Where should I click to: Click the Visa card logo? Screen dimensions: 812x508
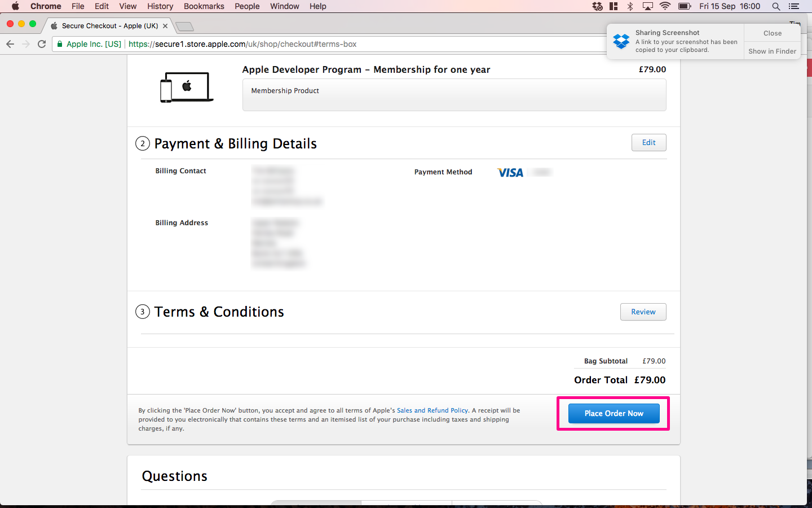(x=510, y=173)
